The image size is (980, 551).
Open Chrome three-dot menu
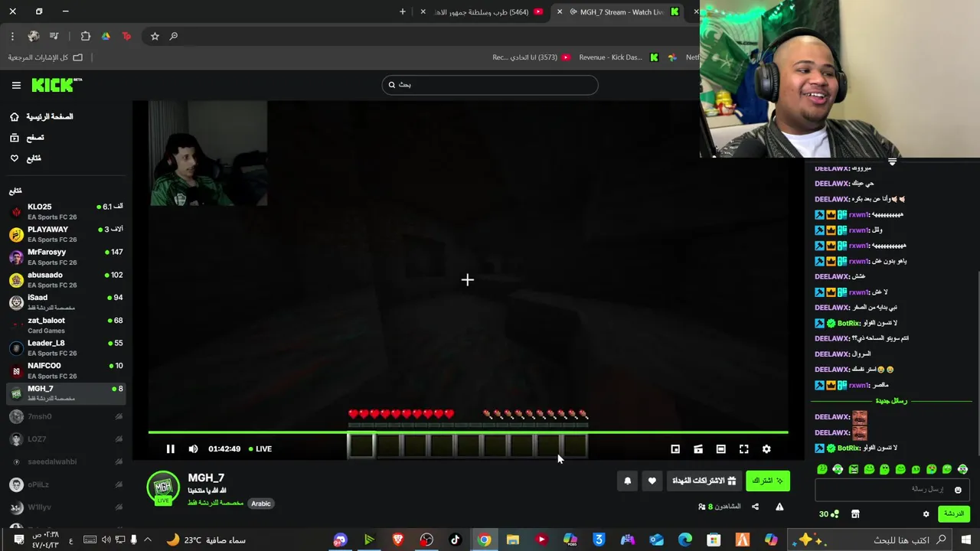point(12,36)
